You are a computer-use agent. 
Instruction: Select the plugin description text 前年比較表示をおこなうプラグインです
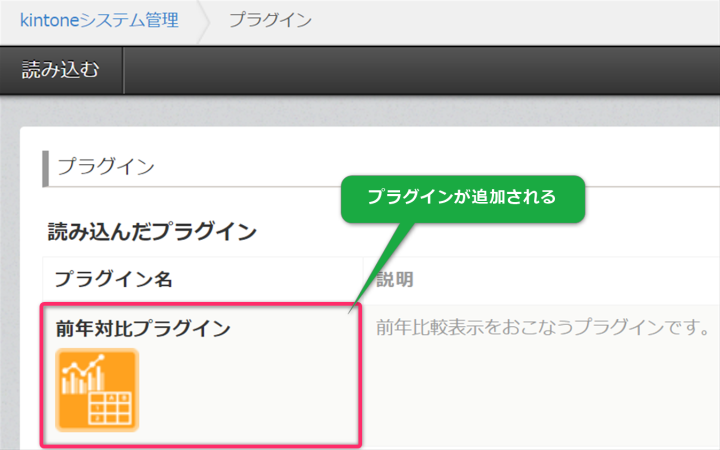(542, 328)
